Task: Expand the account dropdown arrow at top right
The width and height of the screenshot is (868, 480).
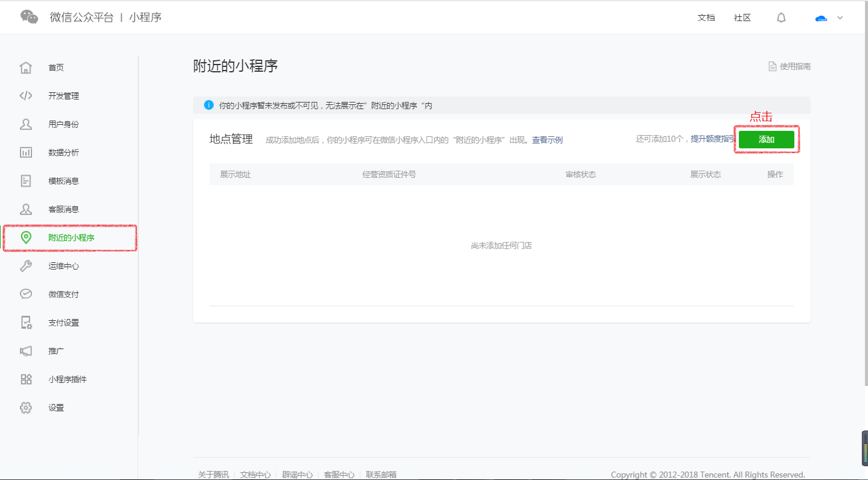Action: (x=840, y=17)
